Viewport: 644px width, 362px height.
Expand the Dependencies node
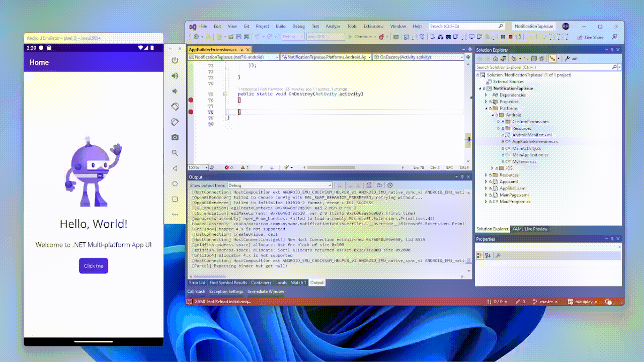486,95
